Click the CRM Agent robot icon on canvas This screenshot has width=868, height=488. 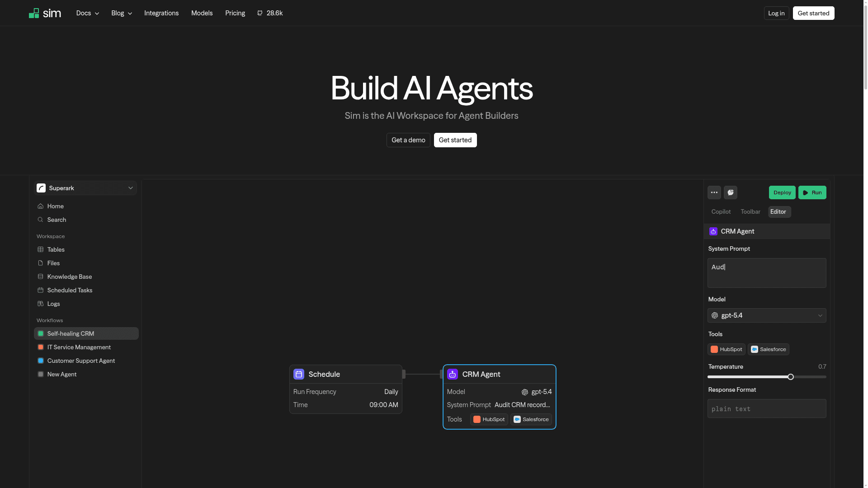click(453, 374)
